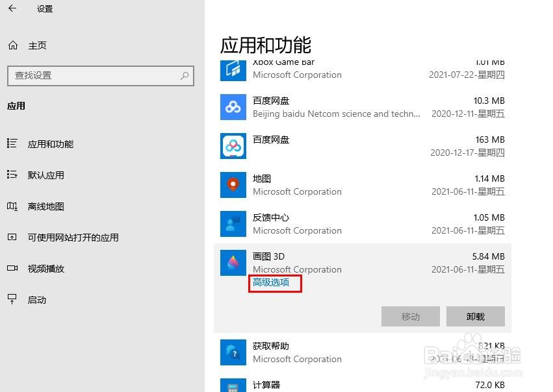Image resolution: width=553 pixels, height=392 pixels.
Task: Select the 163 MB 百度网盘 entry
Action: click(x=363, y=146)
